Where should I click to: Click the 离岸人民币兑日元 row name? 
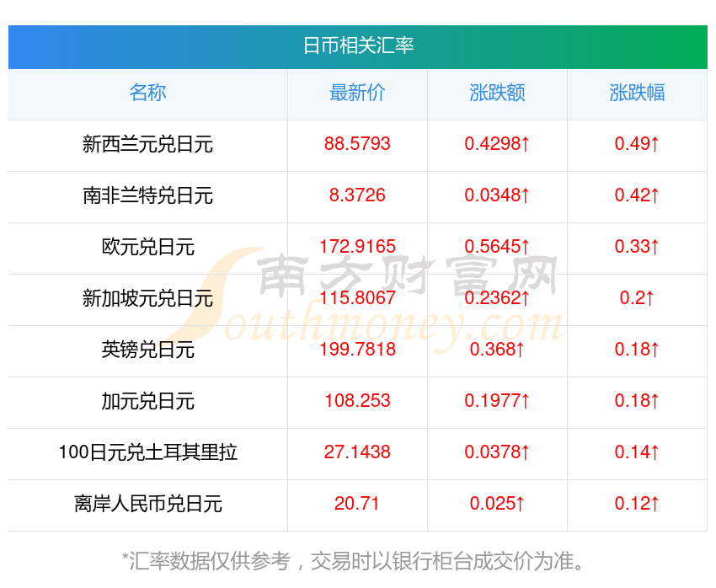[x=147, y=504]
